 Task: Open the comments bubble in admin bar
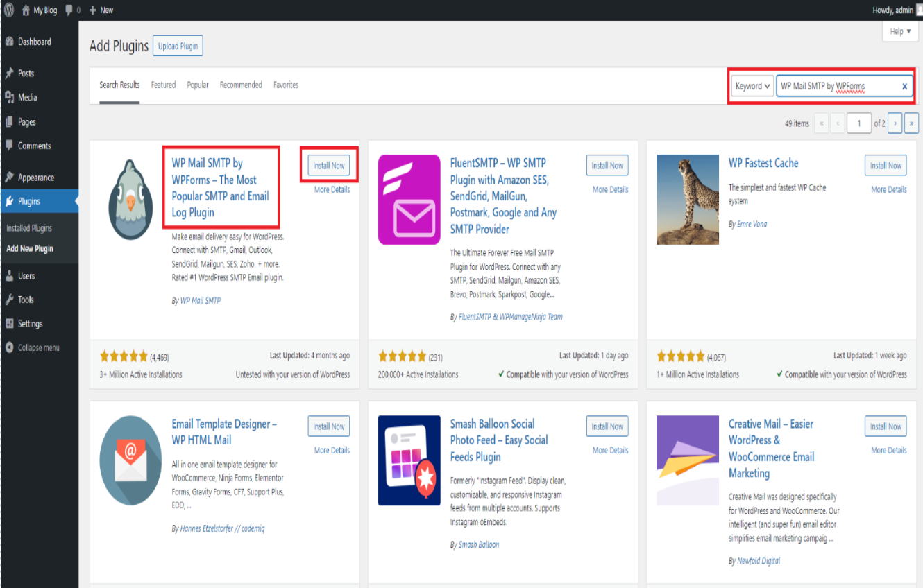tap(73, 10)
